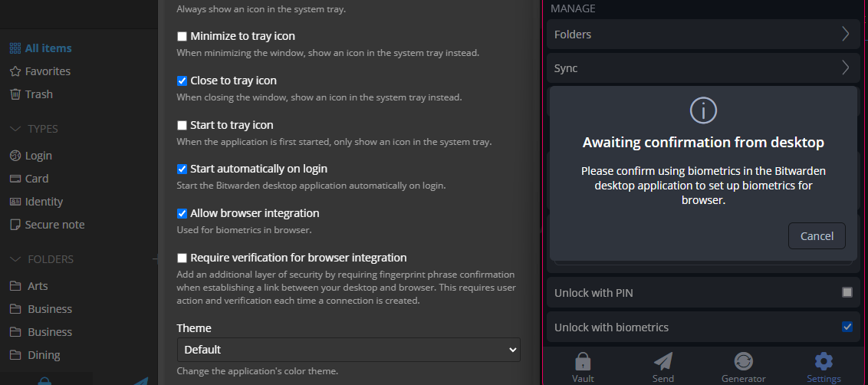Viewport: 868px width, 385px height.
Task: Open the Settings tab in browser extension
Action: 824,368
